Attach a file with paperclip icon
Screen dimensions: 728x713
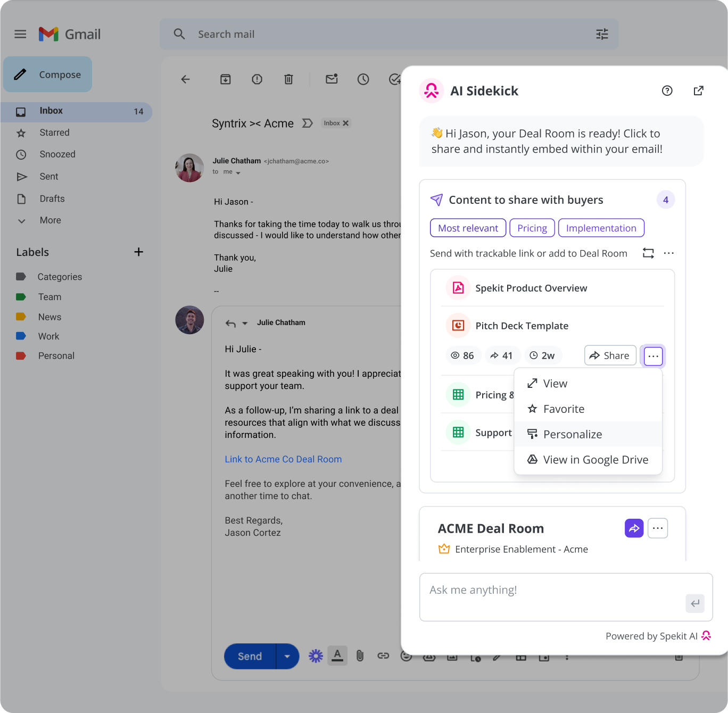[x=360, y=656]
